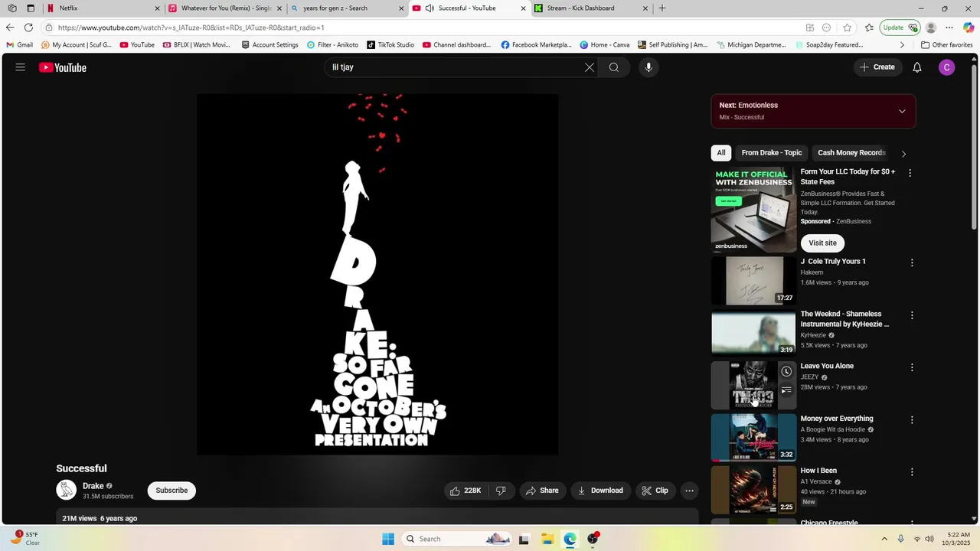Select the Cash Money Records chip
980x551 pixels.
tap(851, 153)
